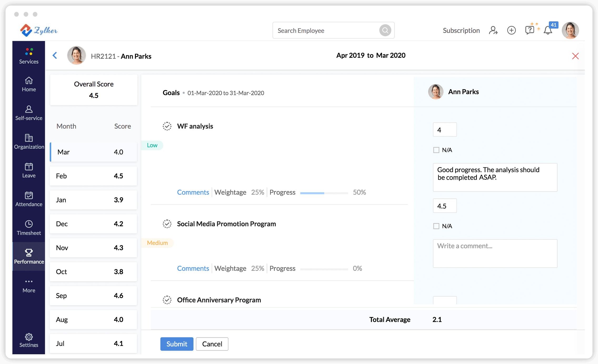Edit Social Media score field showing 4.5
This screenshot has height=364, width=598.
coord(445,206)
